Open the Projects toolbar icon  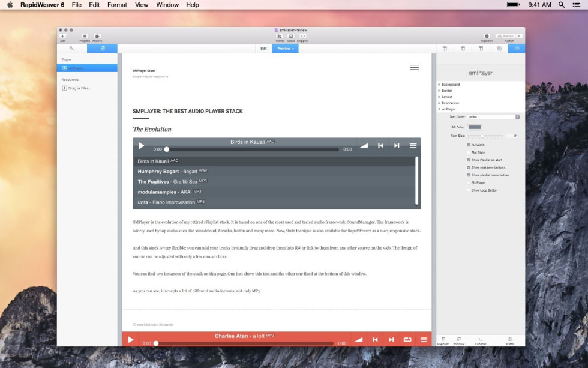[85, 37]
